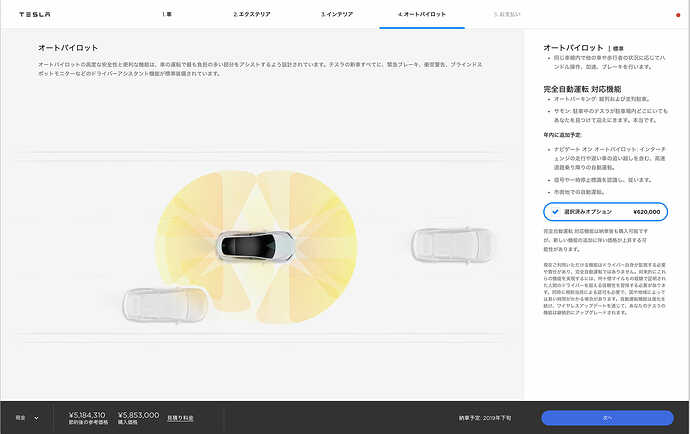The image size is (690, 434).
Task: Open the 見積り詳細 estimate details link
Action: (180, 418)
